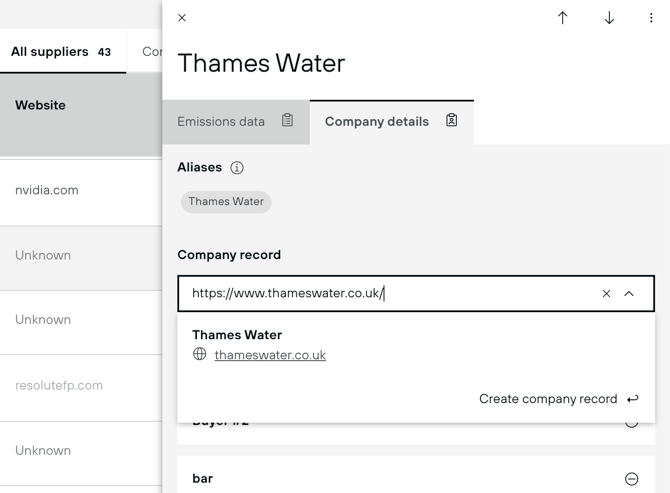Close the Thames Water side panel
670x493 pixels.
tap(182, 18)
